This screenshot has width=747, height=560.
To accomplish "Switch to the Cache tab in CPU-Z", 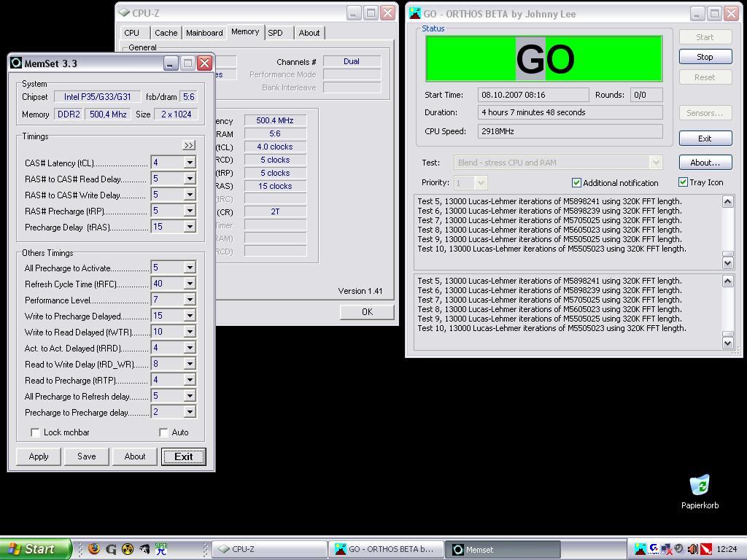I will click(166, 33).
